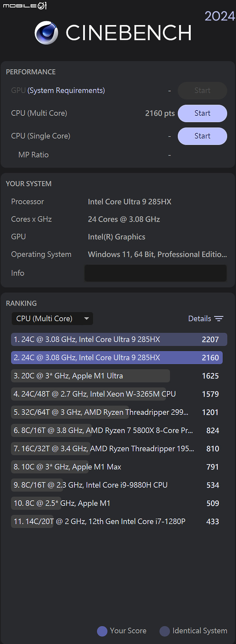This screenshot has height=644, width=236.
Task: Select your score entry with 2160 points
Action: (117, 358)
